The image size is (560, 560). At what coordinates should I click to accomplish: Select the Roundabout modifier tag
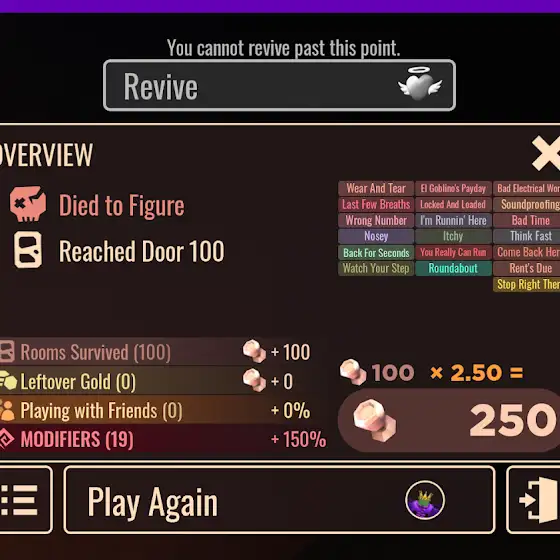(x=453, y=268)
